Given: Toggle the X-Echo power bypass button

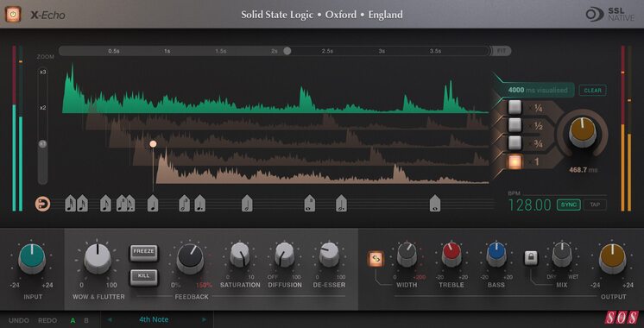Looking at the screenshot, I should (13, 15).
